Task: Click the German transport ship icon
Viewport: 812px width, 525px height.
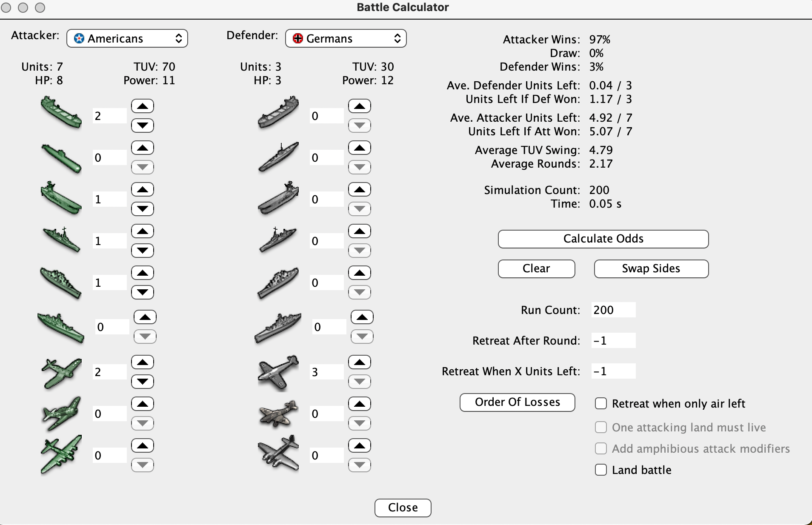Action: [278, 113]
